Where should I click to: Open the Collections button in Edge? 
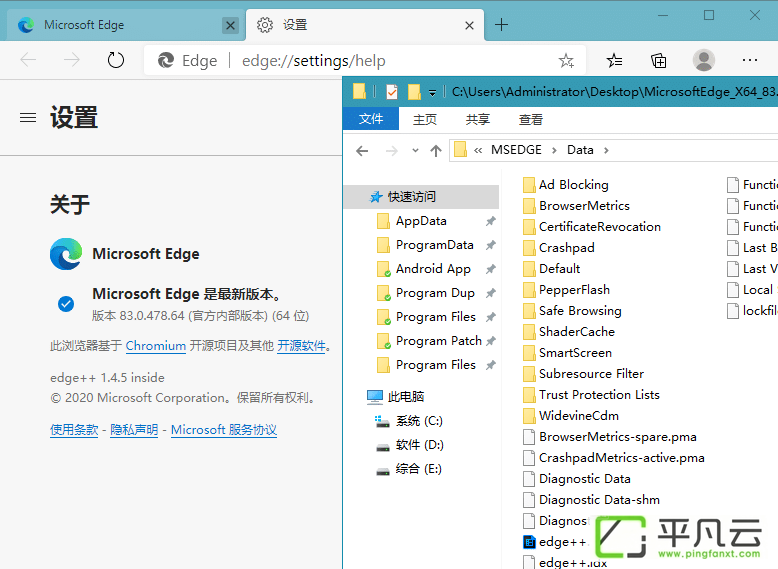658,61
